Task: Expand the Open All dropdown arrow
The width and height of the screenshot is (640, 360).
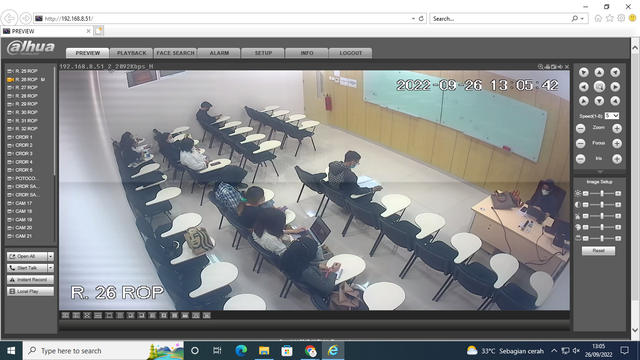Action: pos(51,256)
